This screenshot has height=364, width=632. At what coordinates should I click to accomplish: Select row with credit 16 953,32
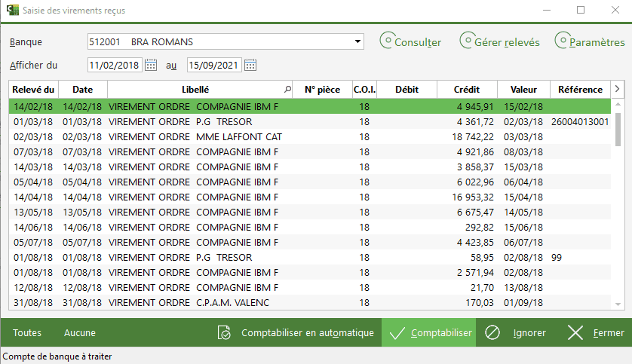309,197
